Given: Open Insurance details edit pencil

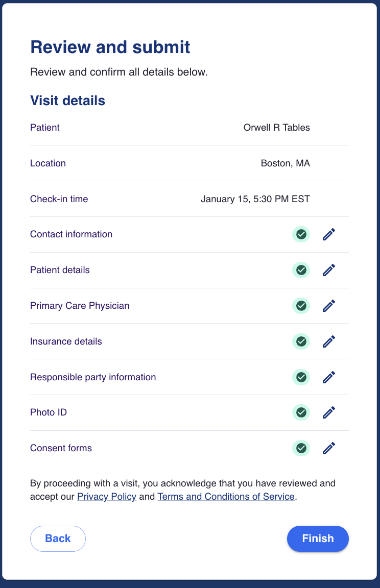Looking at the screenshot, I should [329, 341].
